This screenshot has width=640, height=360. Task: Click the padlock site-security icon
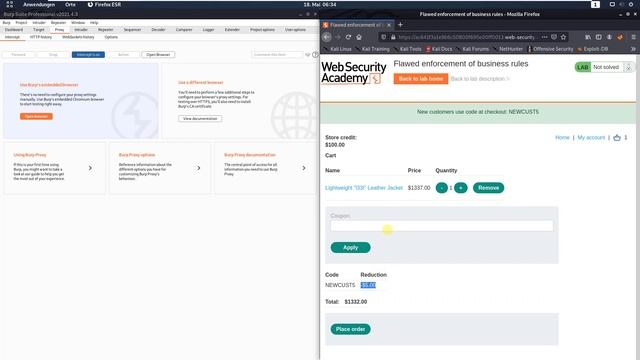(393, 37)
